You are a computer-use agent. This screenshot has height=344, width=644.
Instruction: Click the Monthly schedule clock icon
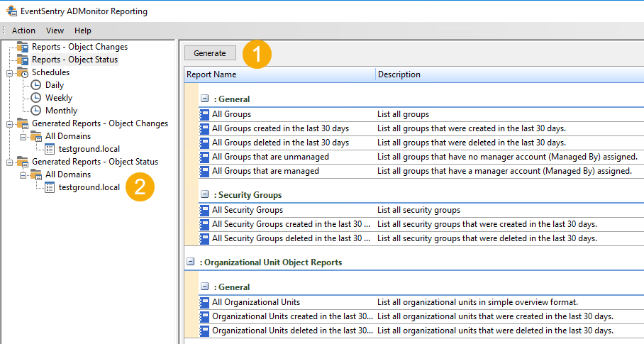click(36, 111)
